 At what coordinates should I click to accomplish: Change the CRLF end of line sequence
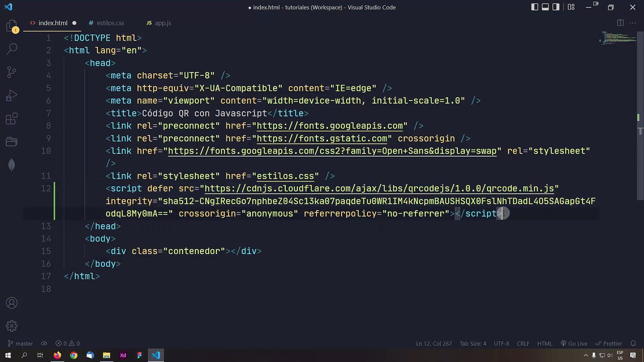[x=523, y=344]
